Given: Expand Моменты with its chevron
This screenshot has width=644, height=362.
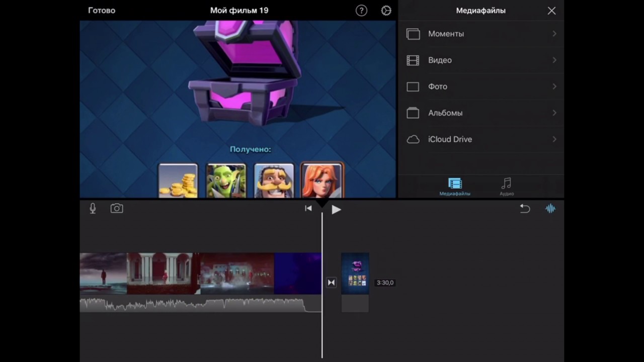Looking at the screenshot, I should 554,34.
